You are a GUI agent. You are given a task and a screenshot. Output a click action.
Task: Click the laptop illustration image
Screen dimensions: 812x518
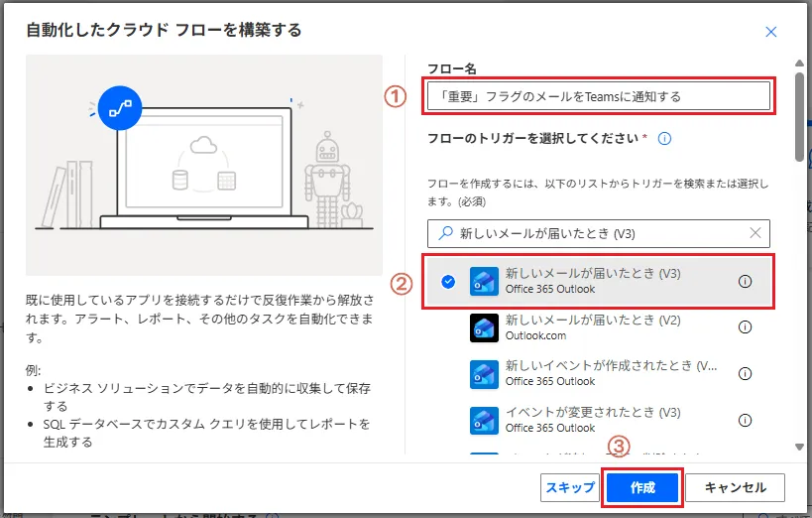[x=204, y=165]
